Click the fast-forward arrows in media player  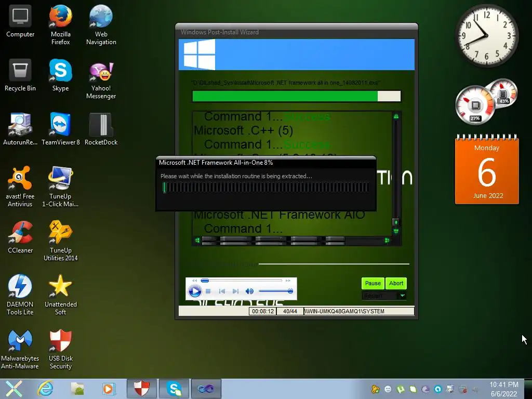click(288, 281)
